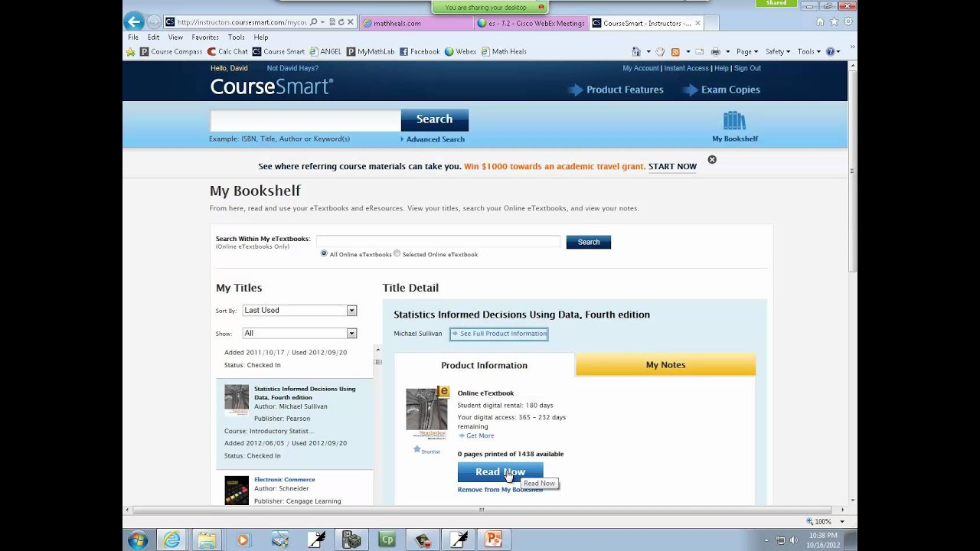980x551 pixels.
Task: Click Search Within My eTextbooks button
Action: coord(589,242)
